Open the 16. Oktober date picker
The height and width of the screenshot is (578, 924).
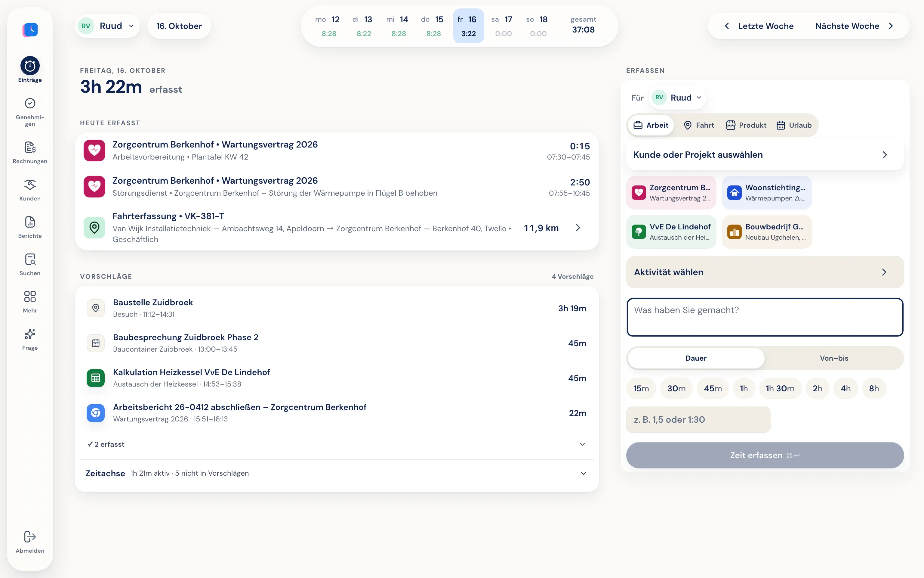(x=179, y=26)
